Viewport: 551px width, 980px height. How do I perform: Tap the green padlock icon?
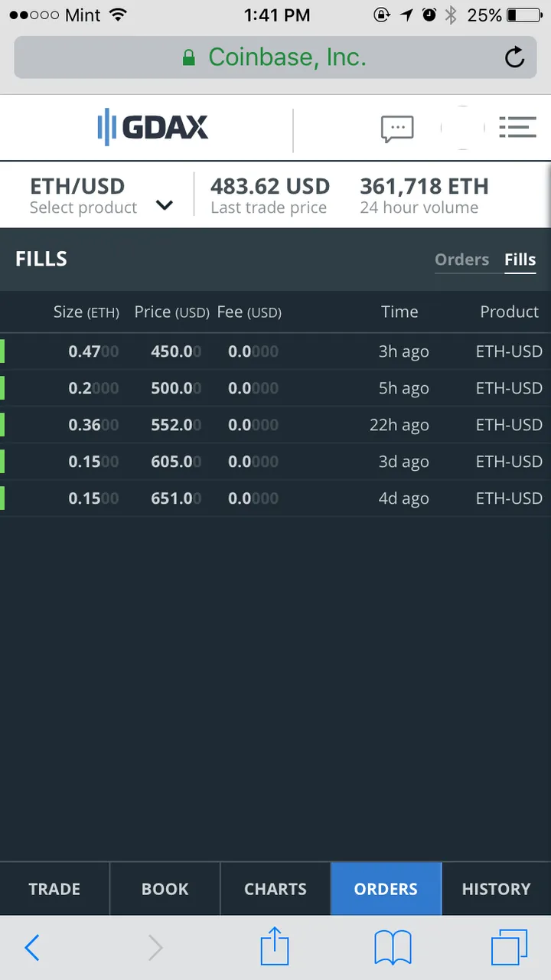189,58
